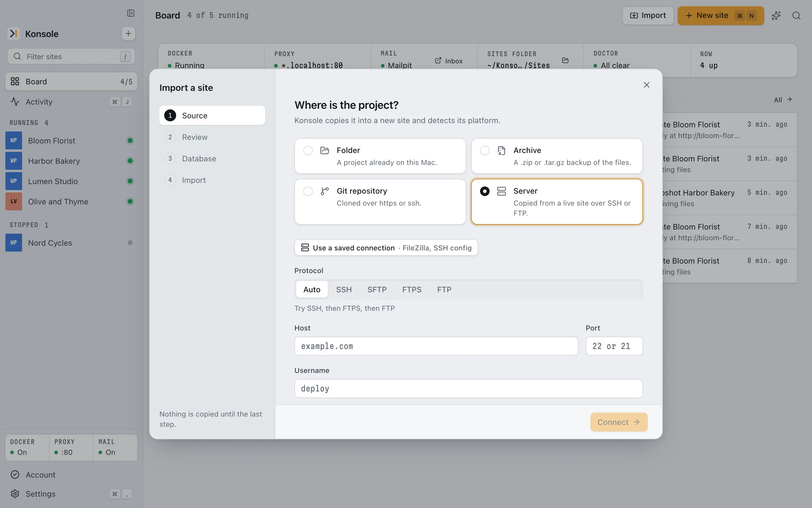812x508 pixels.
Task: Open Mailpit Inbox link
Action: pos(449,61)
